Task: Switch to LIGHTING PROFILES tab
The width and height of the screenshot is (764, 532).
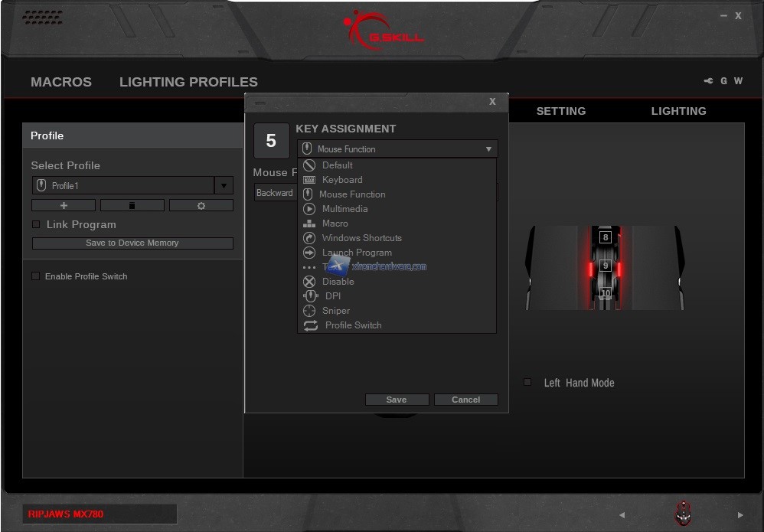Action: [188, 82]
